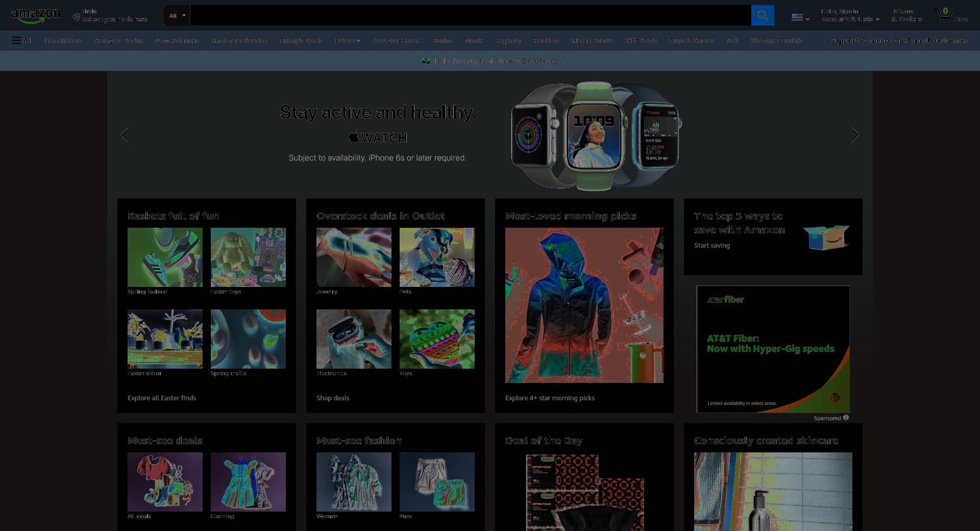Click the Donate now link
Image resolution: width=980 pixels, height=531 pixels.
[x=543, y=61]
